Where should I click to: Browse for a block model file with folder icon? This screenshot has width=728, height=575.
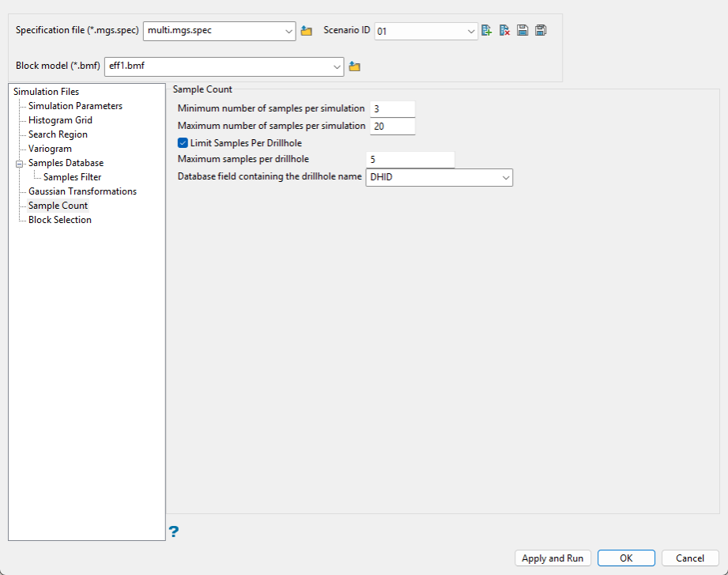pyautogui.click(x=355, y=66)
